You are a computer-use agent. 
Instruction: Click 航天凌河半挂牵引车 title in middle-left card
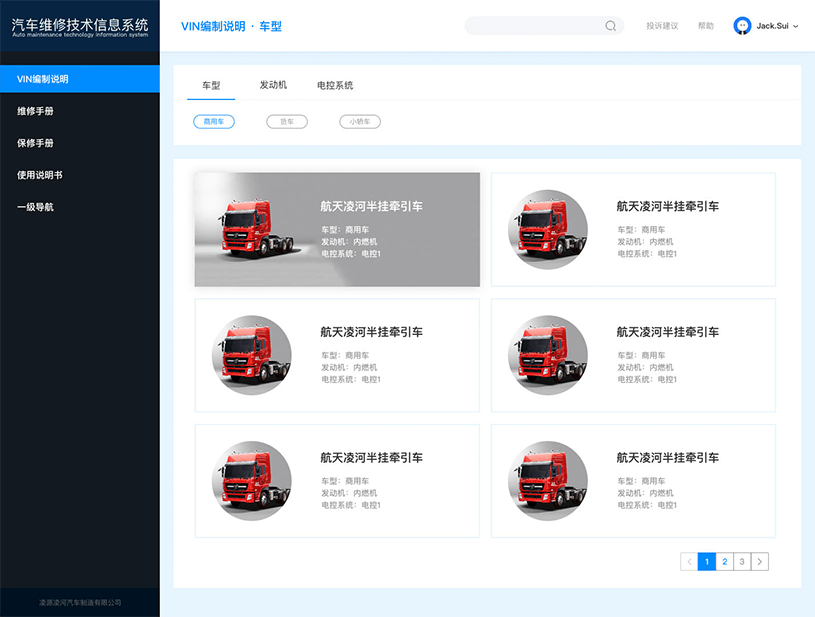[371, 332]
